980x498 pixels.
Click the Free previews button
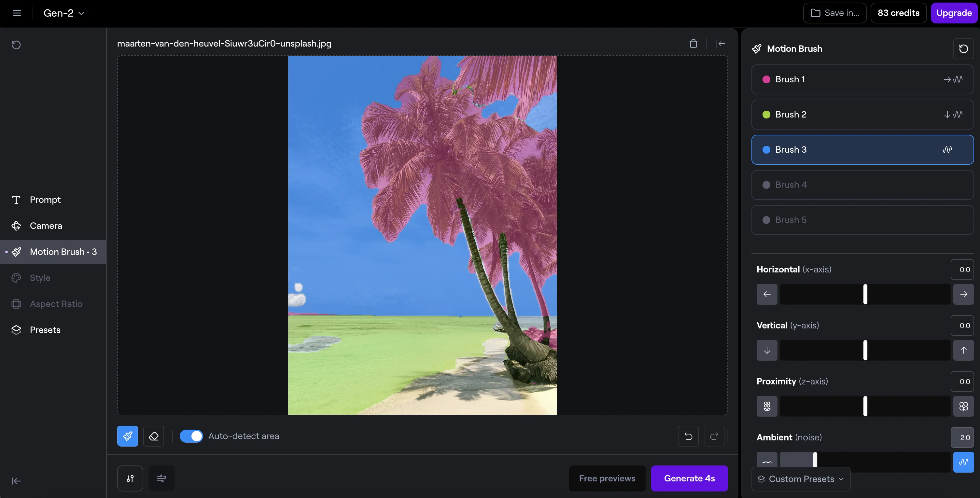point(607,478)
